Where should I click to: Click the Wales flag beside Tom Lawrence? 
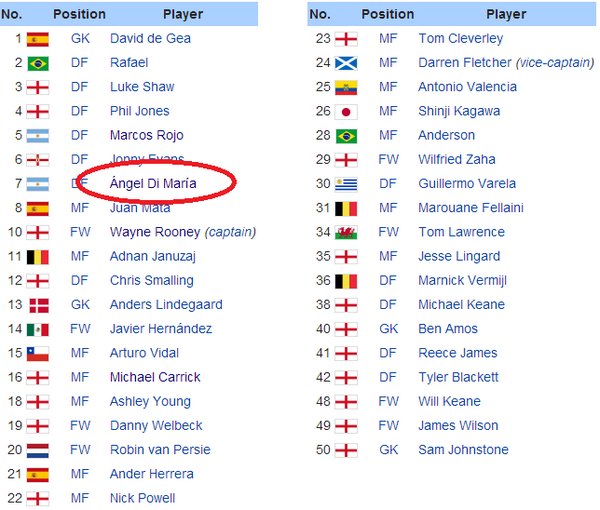click(x=346, y=233)
